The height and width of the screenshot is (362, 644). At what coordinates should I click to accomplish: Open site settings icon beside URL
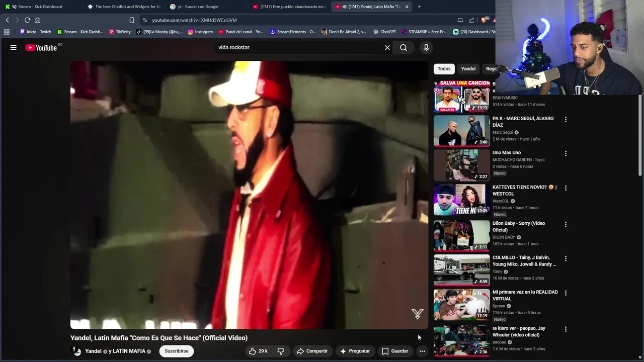coord(145,20)
